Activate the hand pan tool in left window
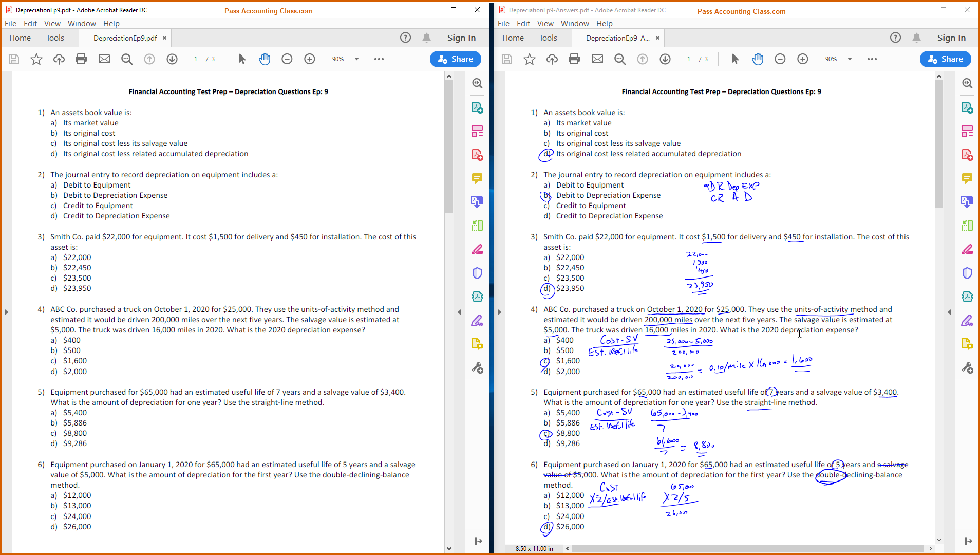 pos(265,59)
